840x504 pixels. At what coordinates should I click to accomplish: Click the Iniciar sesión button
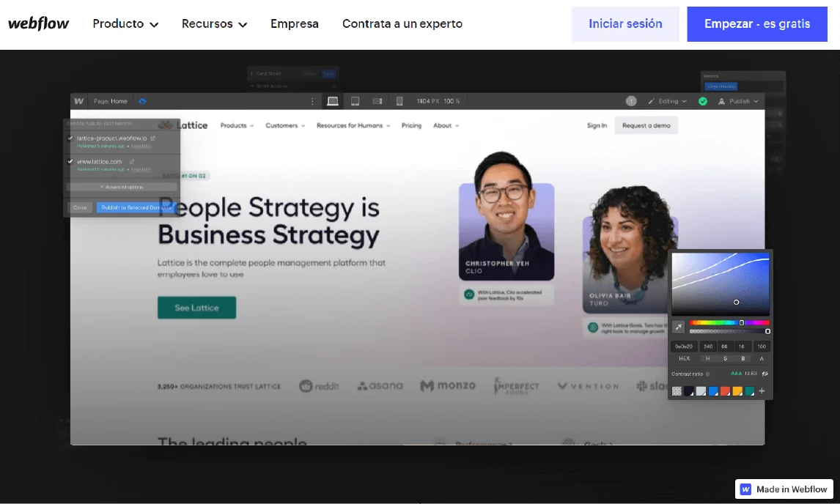click(x=625, y=24)
